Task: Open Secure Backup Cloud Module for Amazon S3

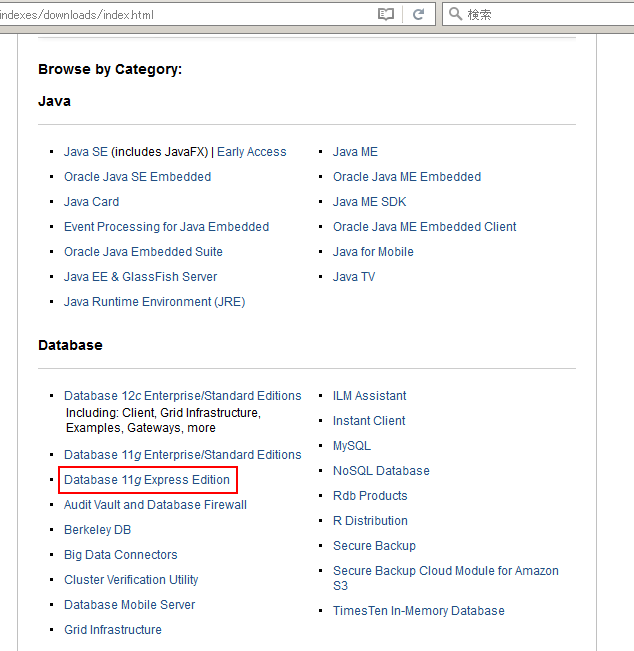Action: (446, 578)
